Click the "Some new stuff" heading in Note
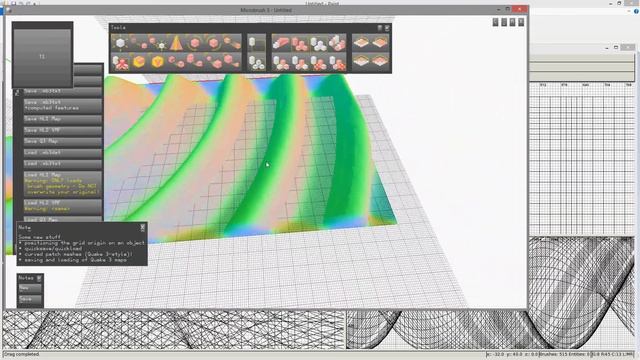Image resolution: width=640 pixels, height=360 pixels. (39, 237)
